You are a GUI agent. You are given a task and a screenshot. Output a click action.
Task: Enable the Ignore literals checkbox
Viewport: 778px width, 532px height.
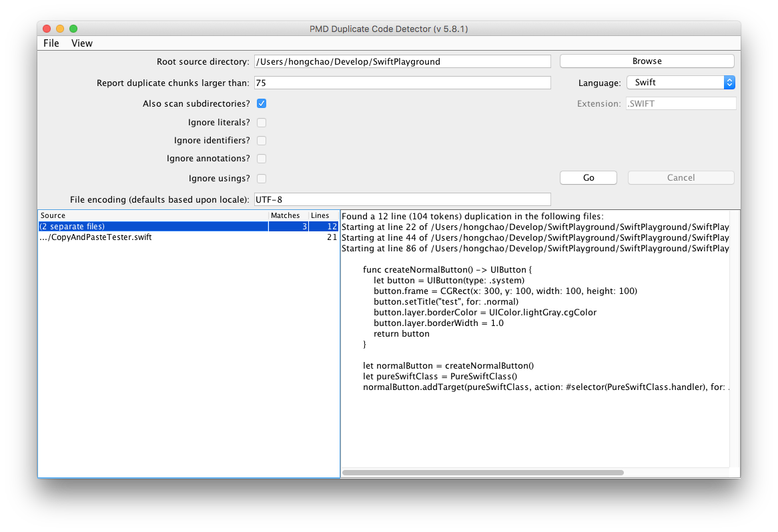tap(262, 123)
